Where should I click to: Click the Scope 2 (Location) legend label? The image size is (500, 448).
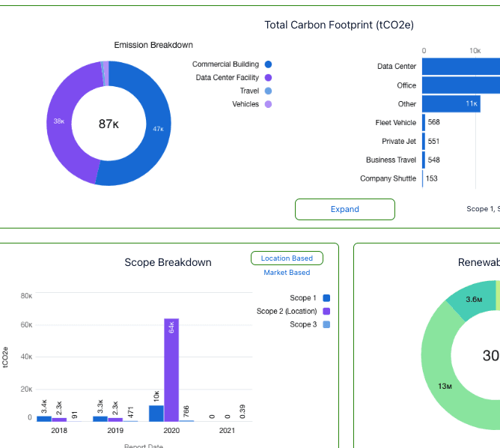pyautogui.click(x=287, y=311)
